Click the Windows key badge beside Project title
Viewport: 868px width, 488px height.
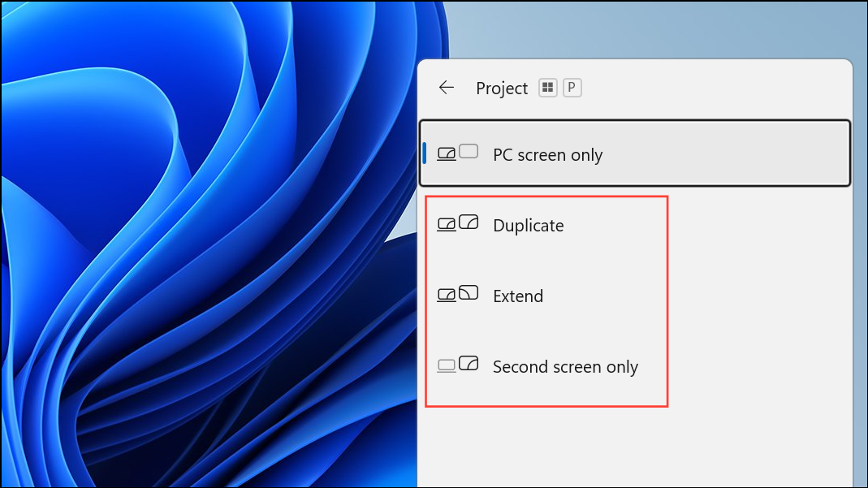tap(549, 87)
